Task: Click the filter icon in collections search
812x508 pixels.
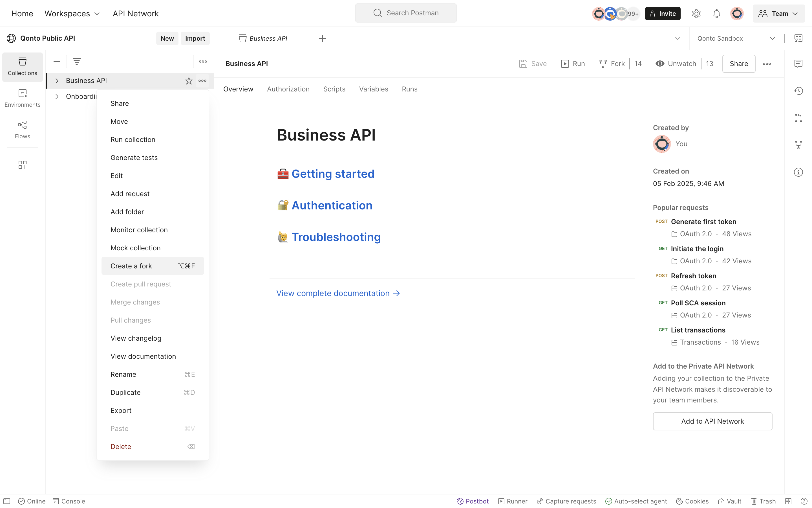Action: pos(76,62)
